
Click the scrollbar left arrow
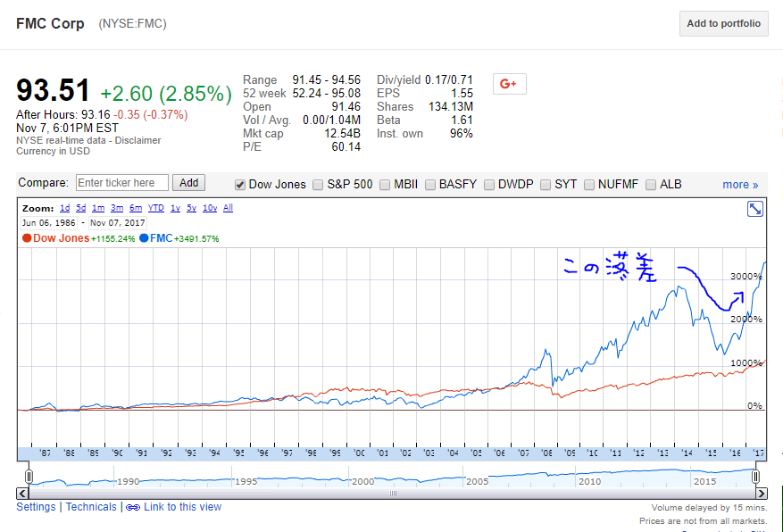[22, 494]
